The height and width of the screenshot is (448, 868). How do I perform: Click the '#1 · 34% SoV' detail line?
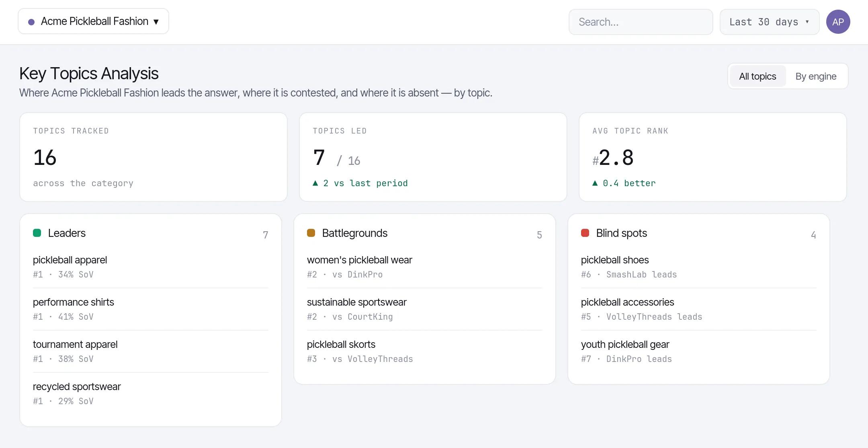(63, 275)
